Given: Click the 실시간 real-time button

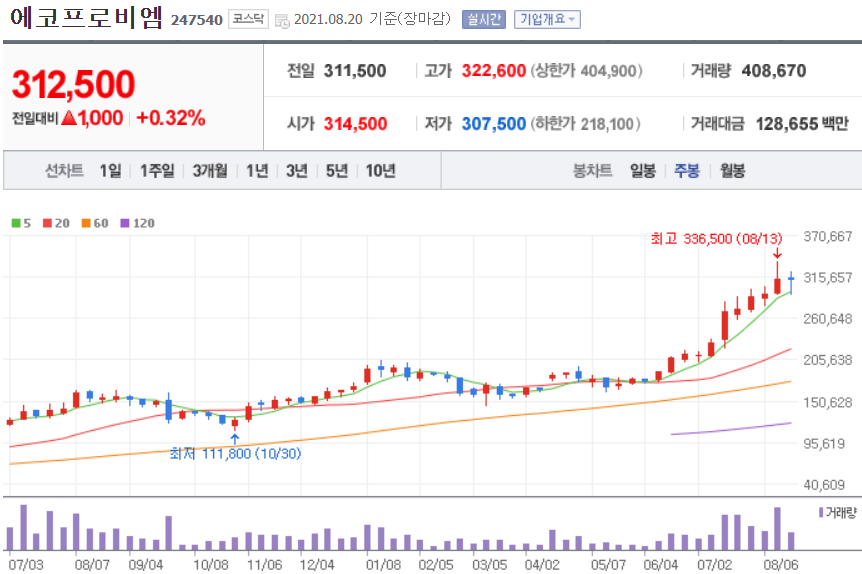Looking at the screenshot, I should [x=484, y=20].
